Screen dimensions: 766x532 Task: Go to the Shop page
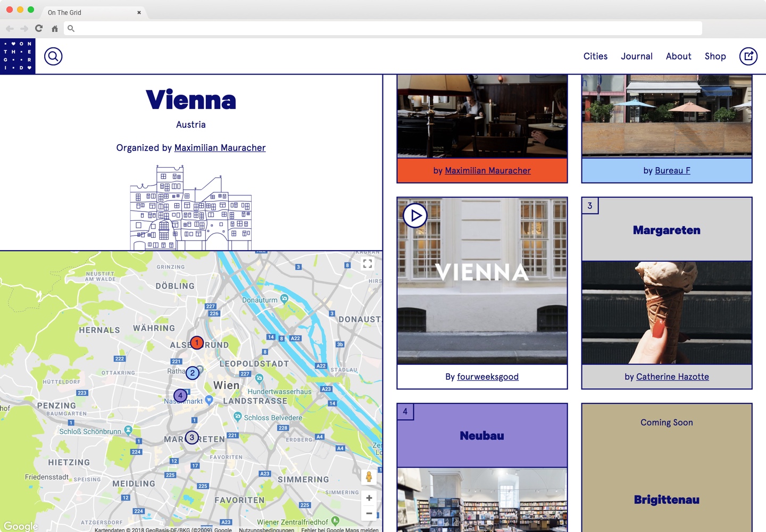click(715, 56)
